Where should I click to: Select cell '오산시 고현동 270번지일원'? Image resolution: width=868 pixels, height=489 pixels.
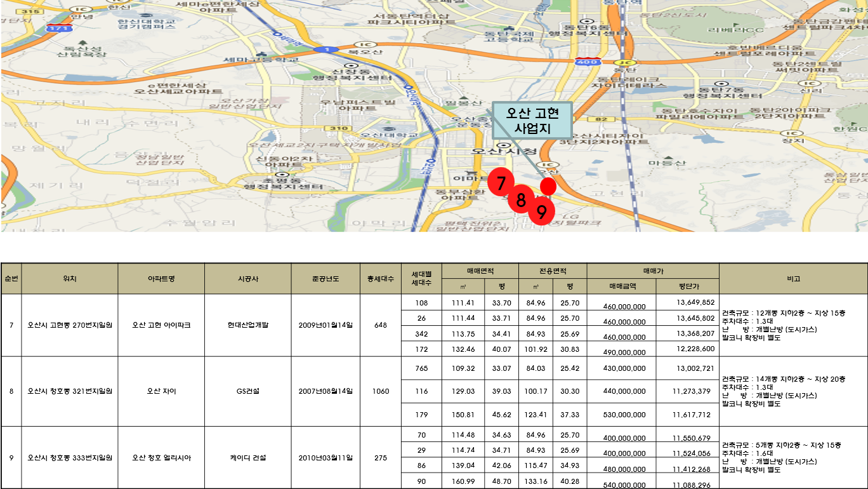pyautogui.click(x=70, y=325)
